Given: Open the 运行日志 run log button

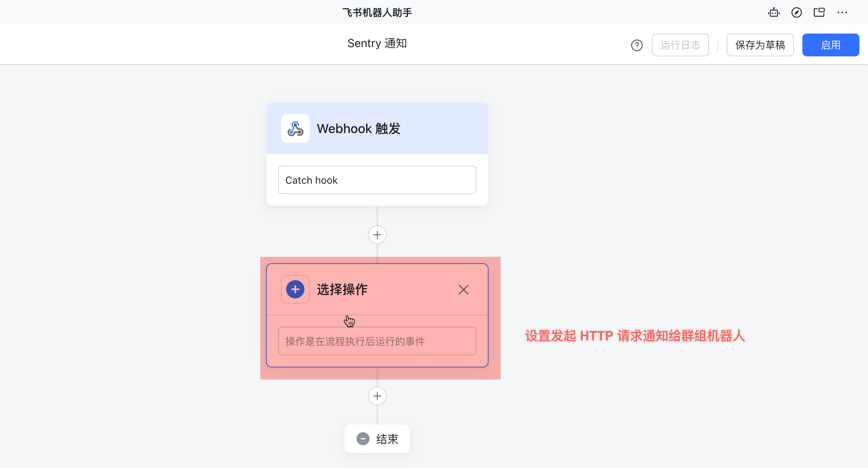Looking at the screenshot, I should click(680, 45).
